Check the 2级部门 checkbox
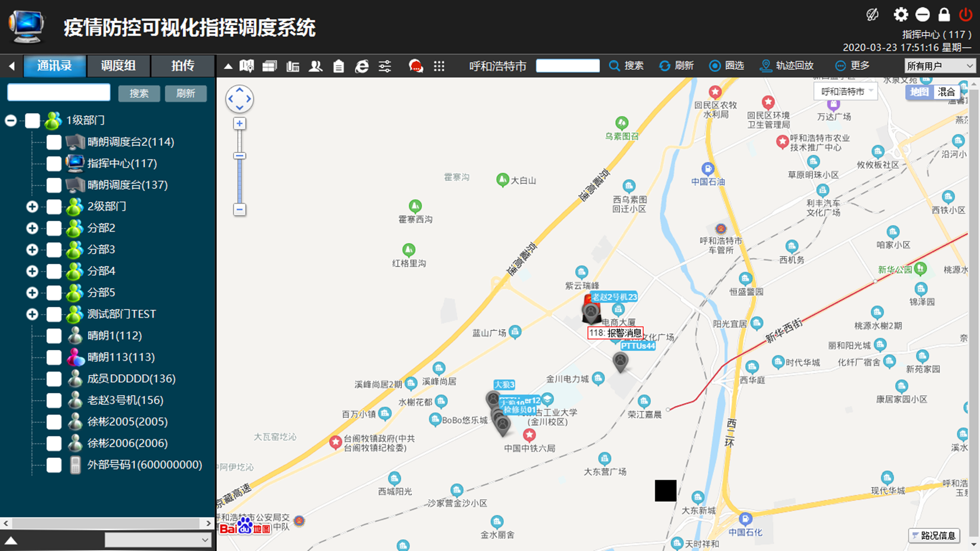Viewport: 980px width, 551px height. coord(54,207)
